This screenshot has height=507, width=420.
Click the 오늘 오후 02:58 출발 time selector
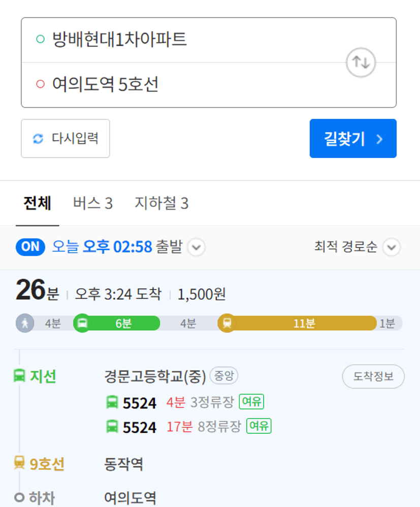click(117, 247)
